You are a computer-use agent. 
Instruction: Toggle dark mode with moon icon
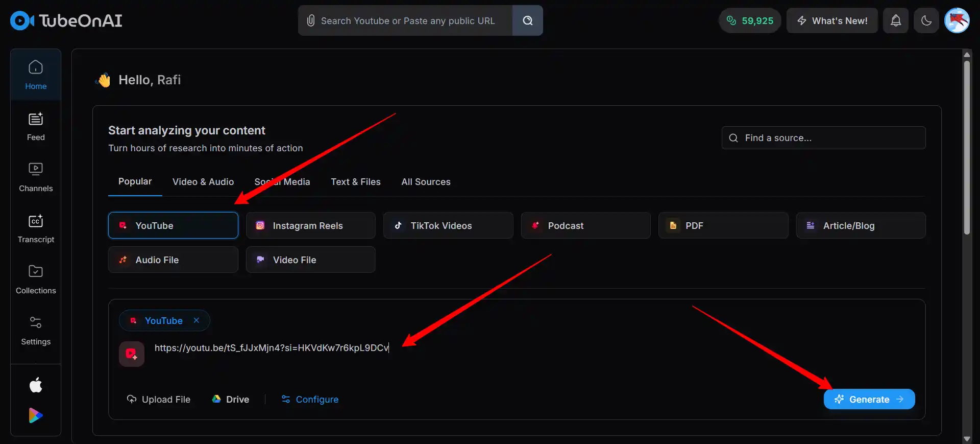(926, 20)
